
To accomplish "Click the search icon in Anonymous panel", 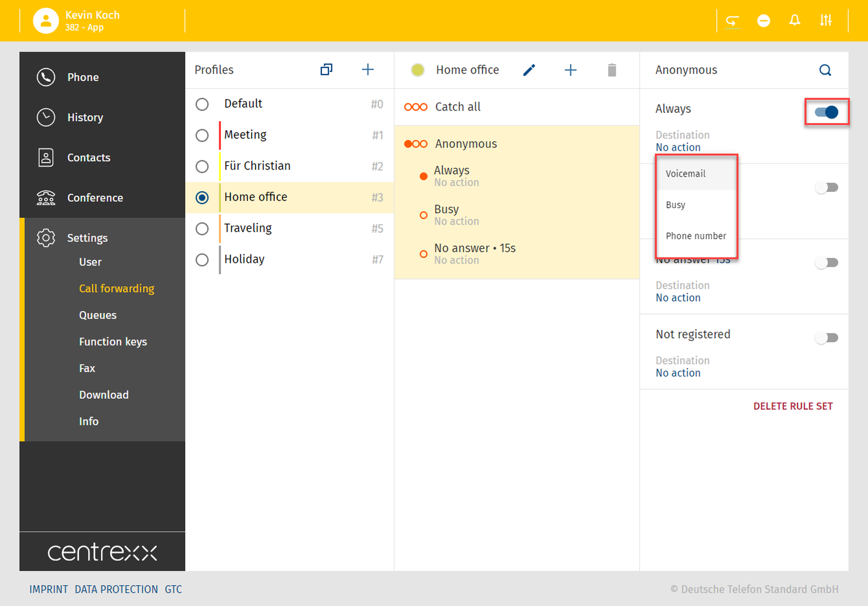I will click(825, 70).
